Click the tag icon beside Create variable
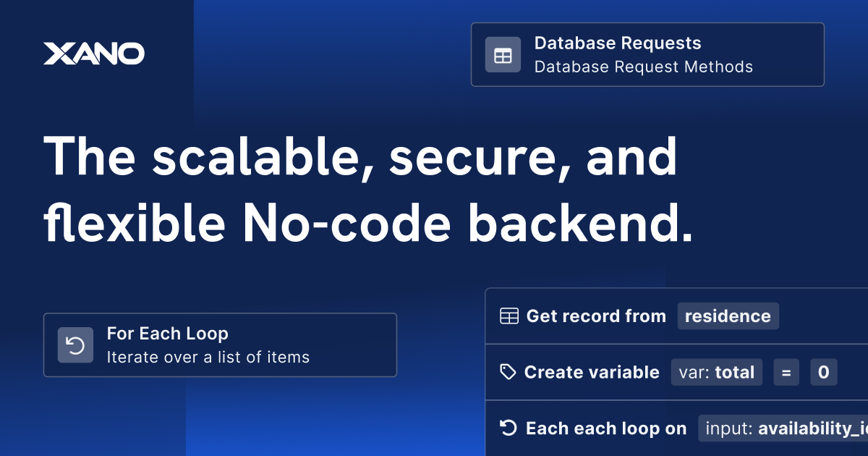The height and width of the screenshot is (456, 868). [509, 372]
